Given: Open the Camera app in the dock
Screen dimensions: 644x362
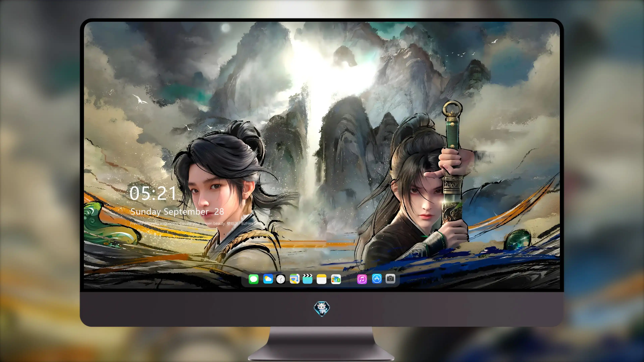Looking at the screenshot, I should point(390,279).
